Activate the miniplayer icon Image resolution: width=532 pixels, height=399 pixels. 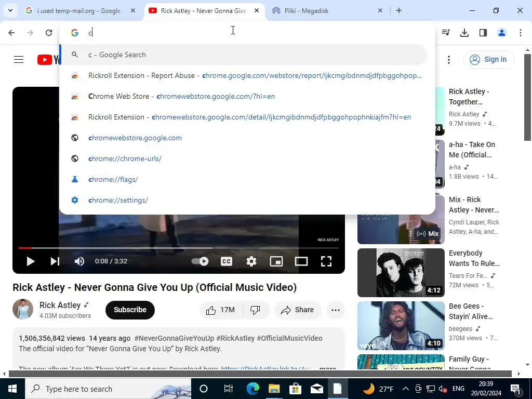coord(276,261)
